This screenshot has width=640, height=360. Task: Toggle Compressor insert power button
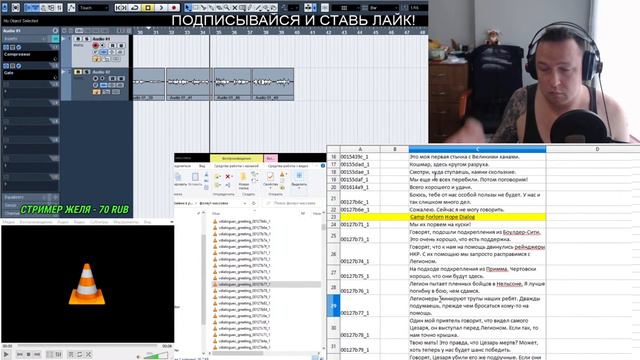tap(6, 47)
